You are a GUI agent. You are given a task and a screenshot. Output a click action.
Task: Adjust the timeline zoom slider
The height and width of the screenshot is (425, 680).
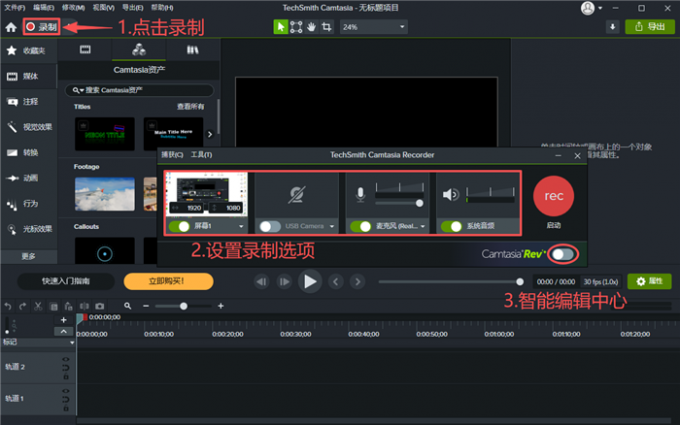click(x=183, y=306)
